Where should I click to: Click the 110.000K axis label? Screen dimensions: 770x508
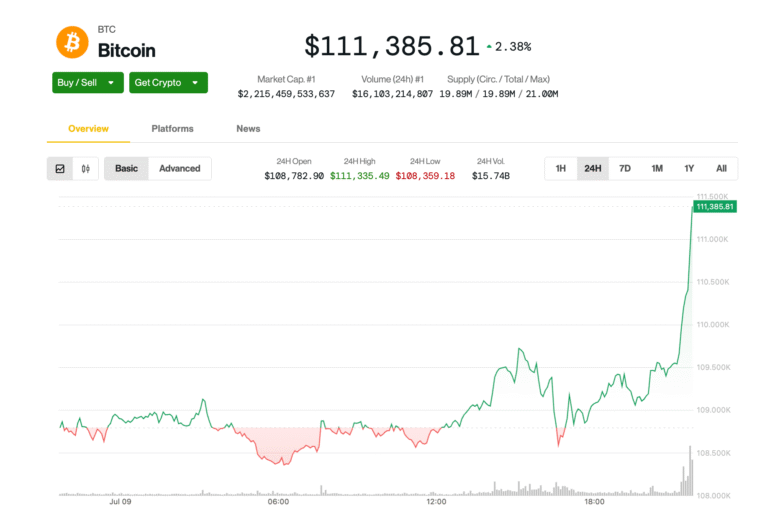tap(713, 325)
